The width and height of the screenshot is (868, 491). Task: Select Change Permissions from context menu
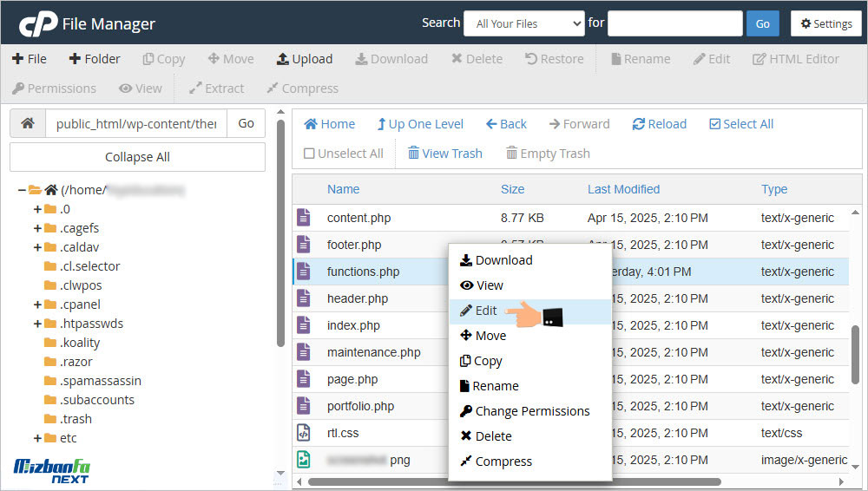tap(531, 411)
